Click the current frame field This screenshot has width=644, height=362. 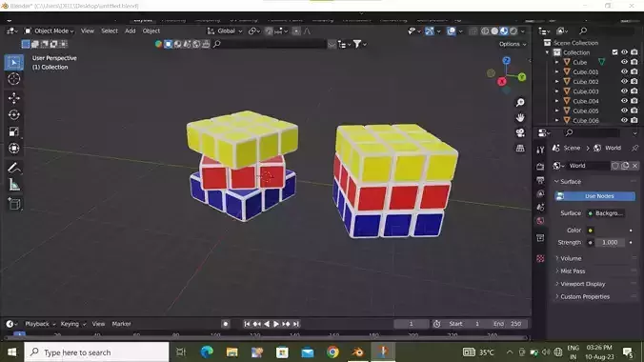(x=412, y=324)
